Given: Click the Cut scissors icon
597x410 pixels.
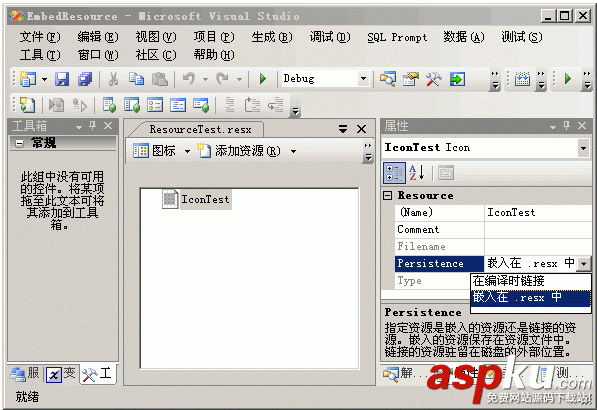Looking at the screenshot, I should pyautogui.click(x=113, y=79).
